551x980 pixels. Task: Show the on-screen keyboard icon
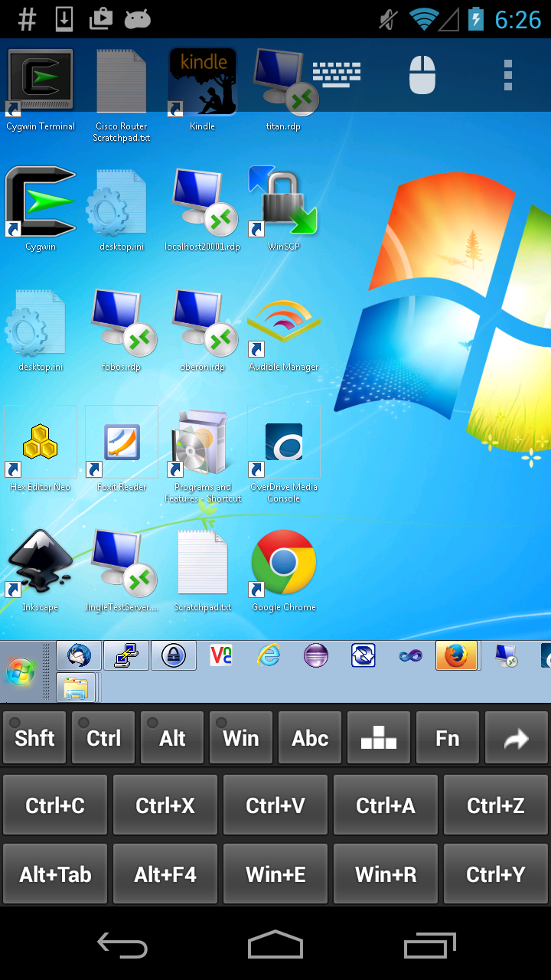point(337,75)
